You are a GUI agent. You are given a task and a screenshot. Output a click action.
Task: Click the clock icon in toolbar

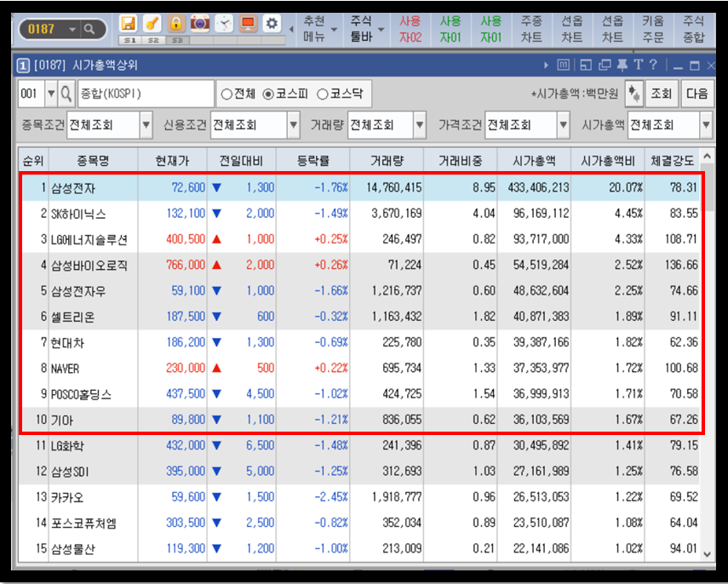click(x=224, y=23)
